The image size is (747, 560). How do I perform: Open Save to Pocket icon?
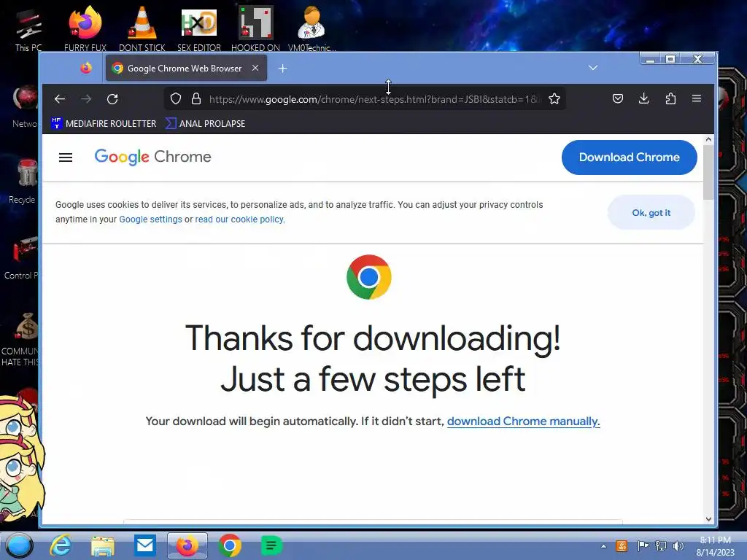click(618, 98)
